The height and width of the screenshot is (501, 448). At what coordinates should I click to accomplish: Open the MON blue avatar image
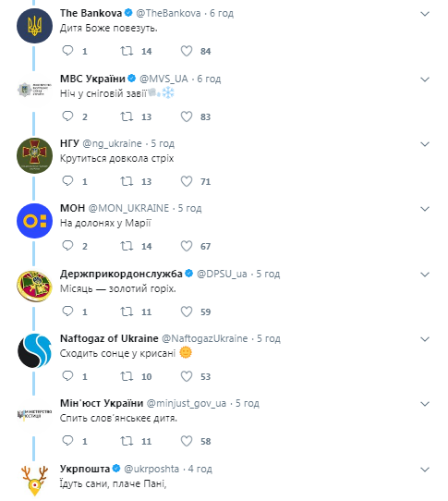tap(34, 221)
